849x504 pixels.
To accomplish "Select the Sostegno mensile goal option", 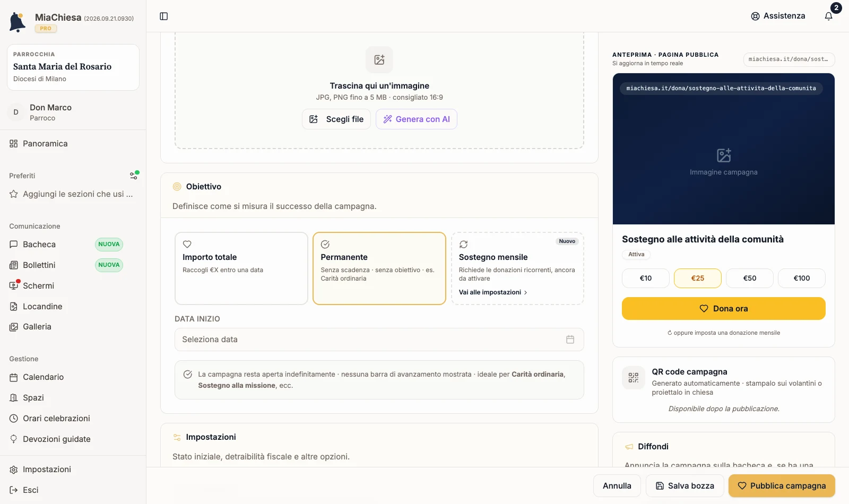I will (517, 268).
